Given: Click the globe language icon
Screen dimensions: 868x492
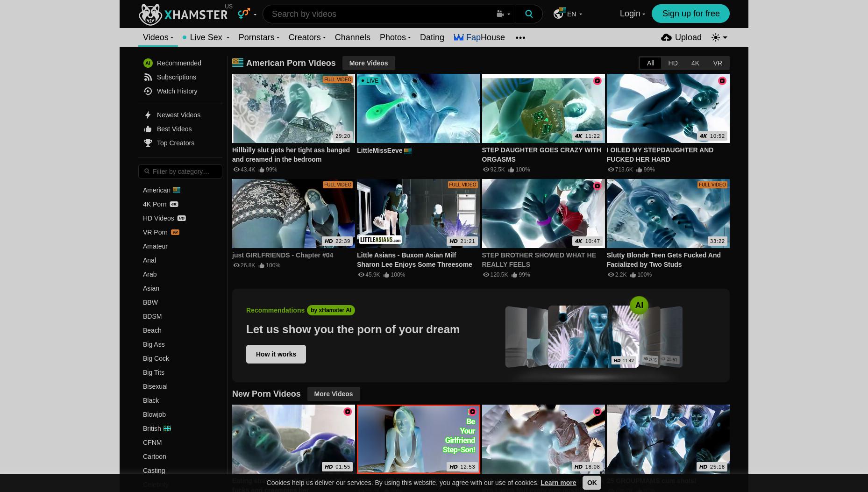Looking at the screenshot, I should click(559, 14).
